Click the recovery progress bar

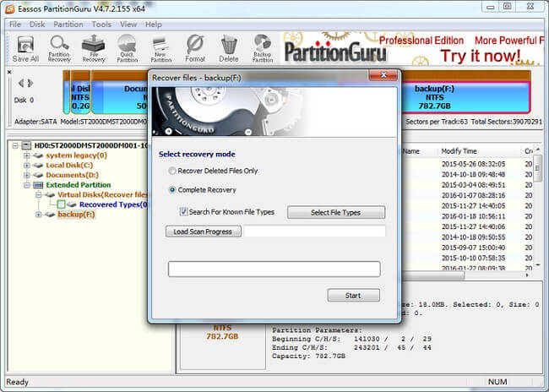click(274, 269)
